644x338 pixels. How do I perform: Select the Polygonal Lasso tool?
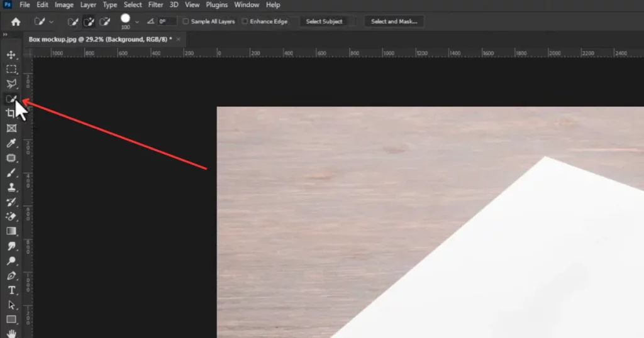pyautogui.click(x=11, y=84)
